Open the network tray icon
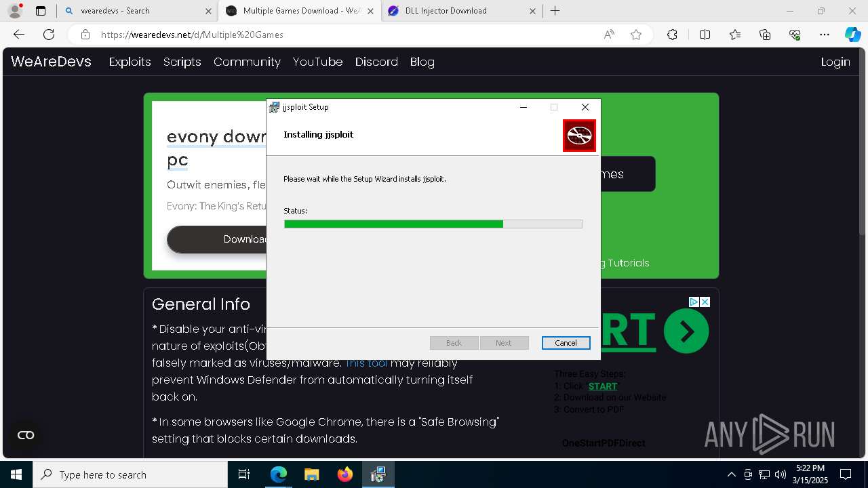868x488 pixels. click(x=764, y=474)
